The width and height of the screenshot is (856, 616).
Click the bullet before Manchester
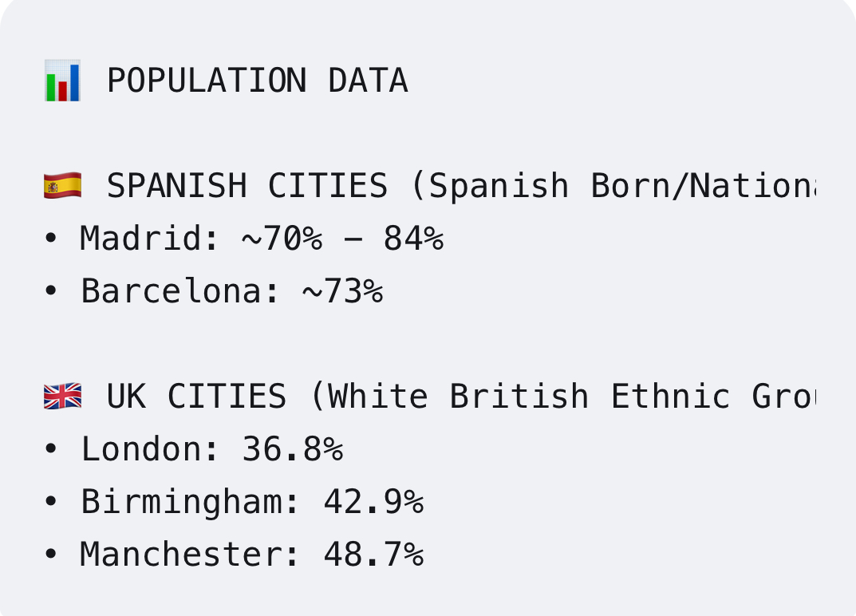(x=51, y=554)
